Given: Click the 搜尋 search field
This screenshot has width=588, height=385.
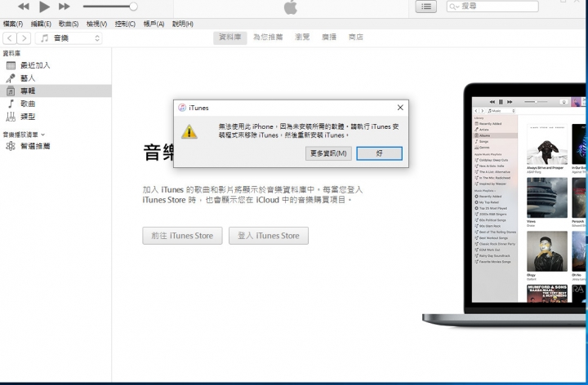Looking at the screenshot, I should click(492, 7).
